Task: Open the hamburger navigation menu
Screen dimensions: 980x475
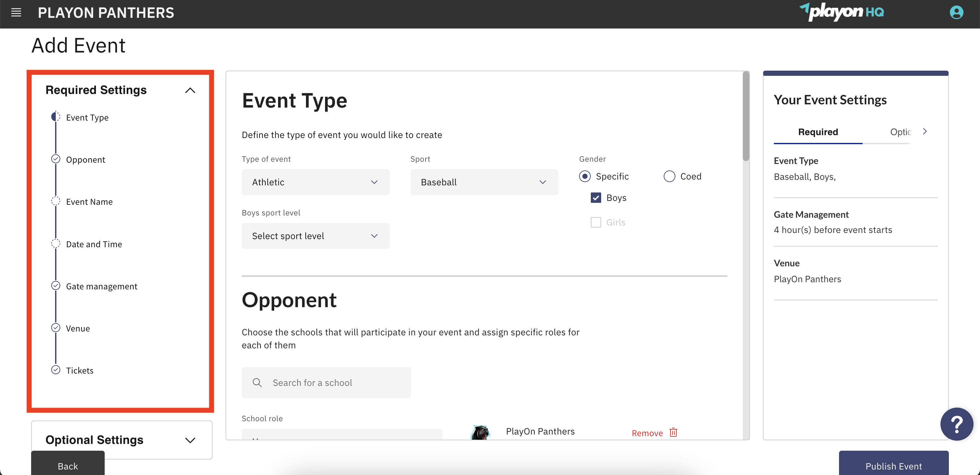Action: click(x=16, y=13)
